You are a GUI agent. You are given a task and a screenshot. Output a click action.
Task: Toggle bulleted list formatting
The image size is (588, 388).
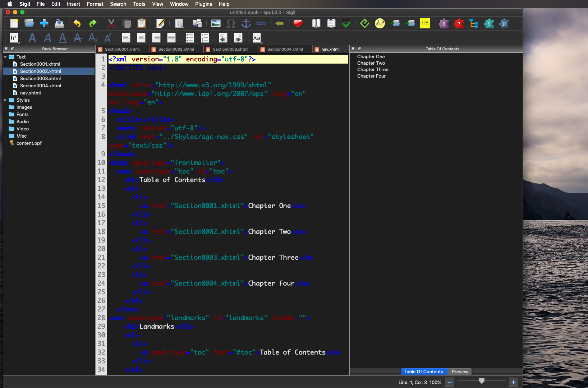190,38
